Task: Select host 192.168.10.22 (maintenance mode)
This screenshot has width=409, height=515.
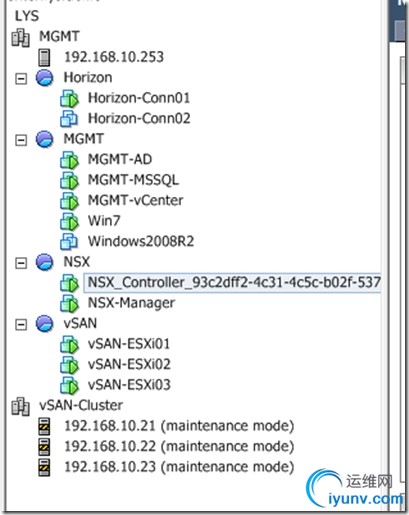Action: coord(179,446)
